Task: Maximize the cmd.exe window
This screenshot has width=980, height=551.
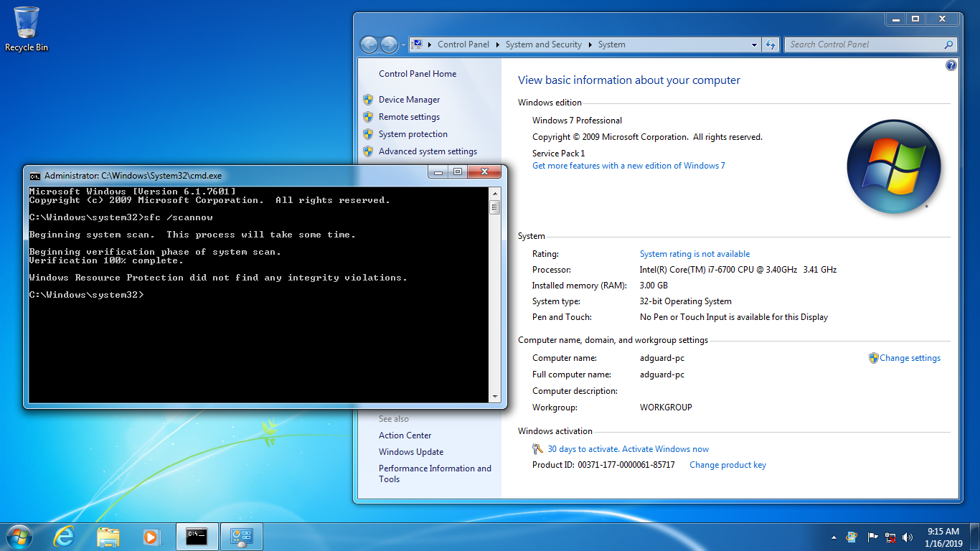Action: click(458, 172)
